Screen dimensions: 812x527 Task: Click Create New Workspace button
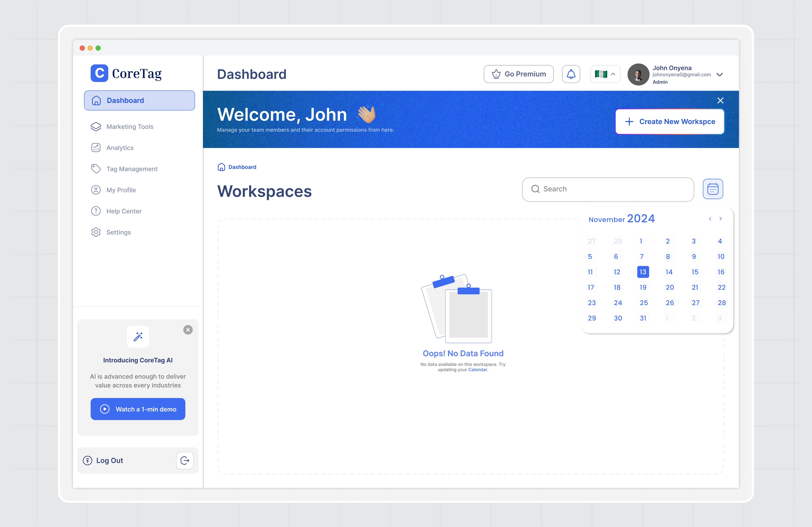(669, 122)
